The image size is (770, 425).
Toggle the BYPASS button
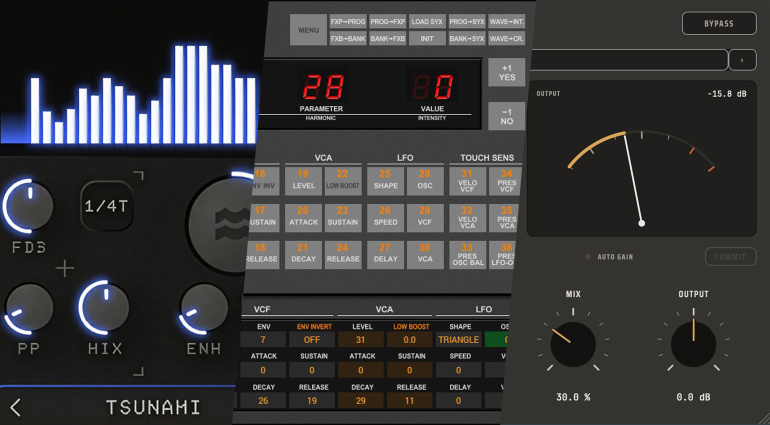pyautogui.click(x=719, y=23)
